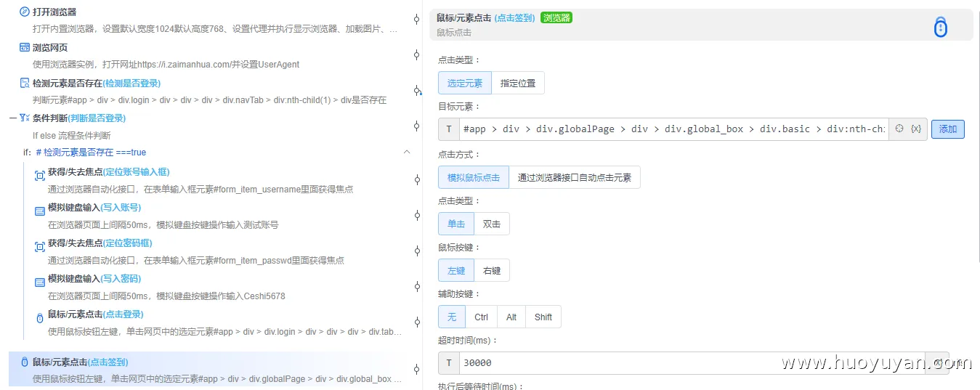Select the 模拟键盘输入(写入账号) step

click(218, 216)
